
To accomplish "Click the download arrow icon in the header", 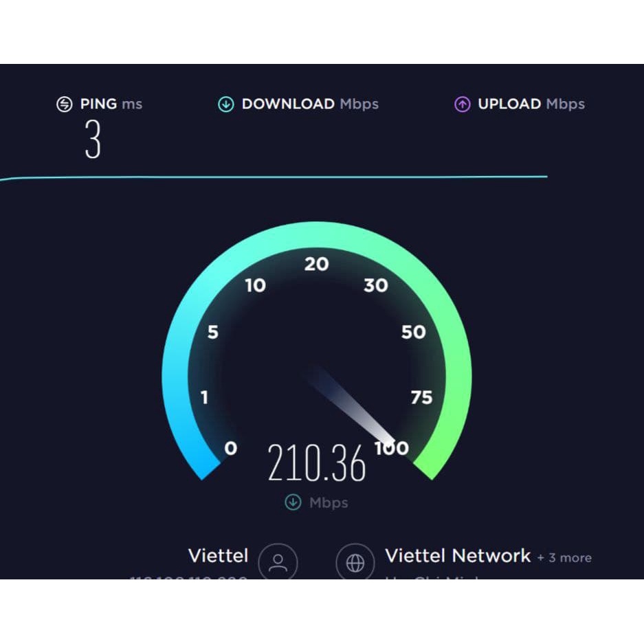I will (x=226, y=104).
